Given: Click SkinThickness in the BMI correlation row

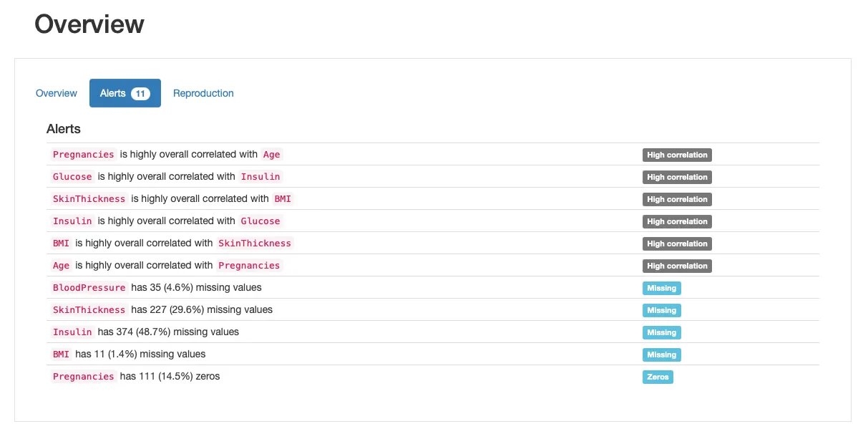Looking at the screenshot, I should [255, 244].
